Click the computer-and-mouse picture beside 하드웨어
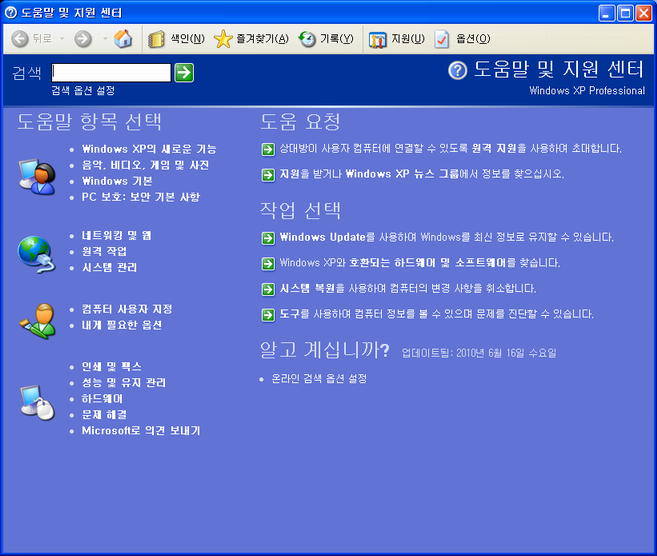The image size is (657, 556). pyautogui.click(x=37, y=402)
